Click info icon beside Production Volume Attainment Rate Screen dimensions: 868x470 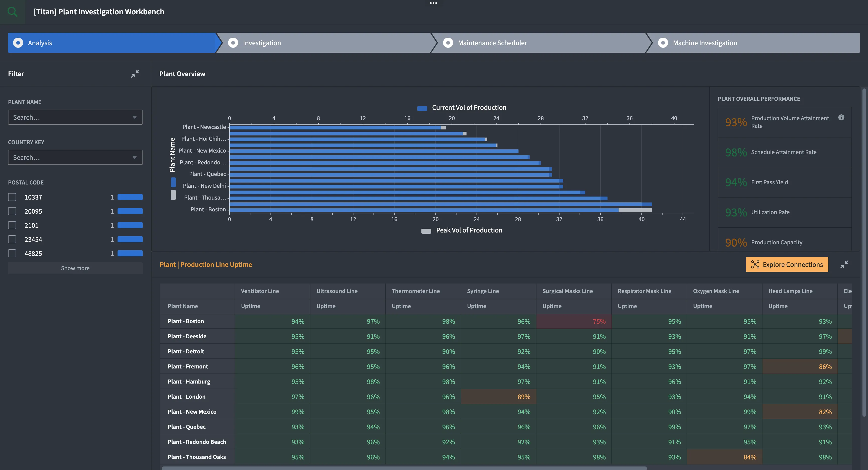pos(841,118)
